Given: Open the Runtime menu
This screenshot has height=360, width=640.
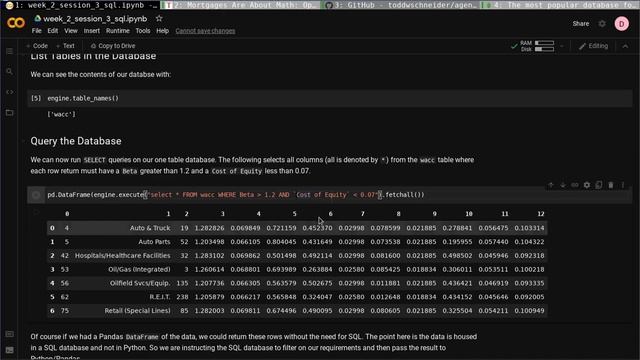Looking at the screenshot, I should click(x=118, y=31).
